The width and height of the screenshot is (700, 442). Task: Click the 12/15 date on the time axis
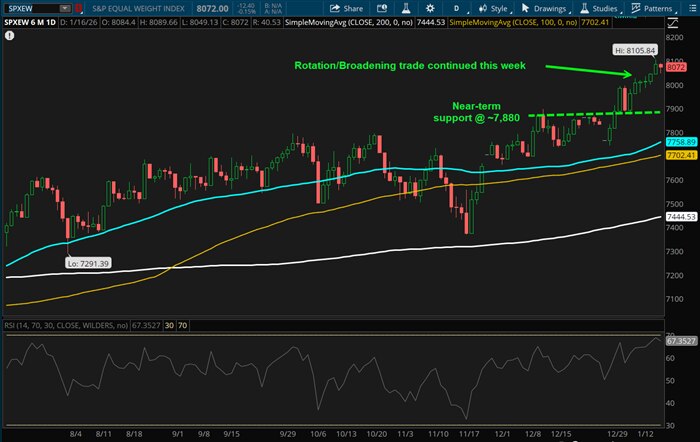[561, 434]
